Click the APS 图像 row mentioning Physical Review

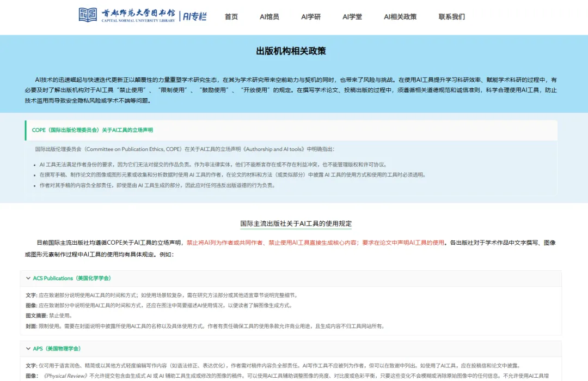coord(287,376)
